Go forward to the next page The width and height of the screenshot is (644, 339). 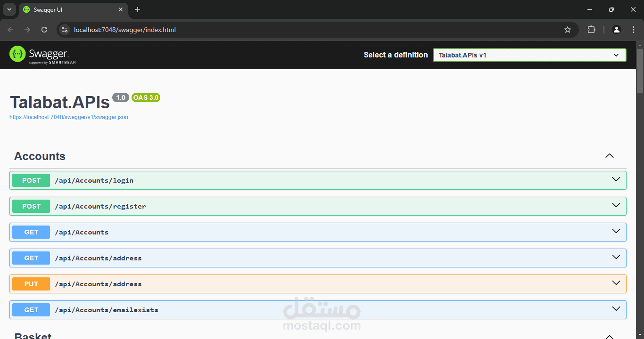pos(27,30)
